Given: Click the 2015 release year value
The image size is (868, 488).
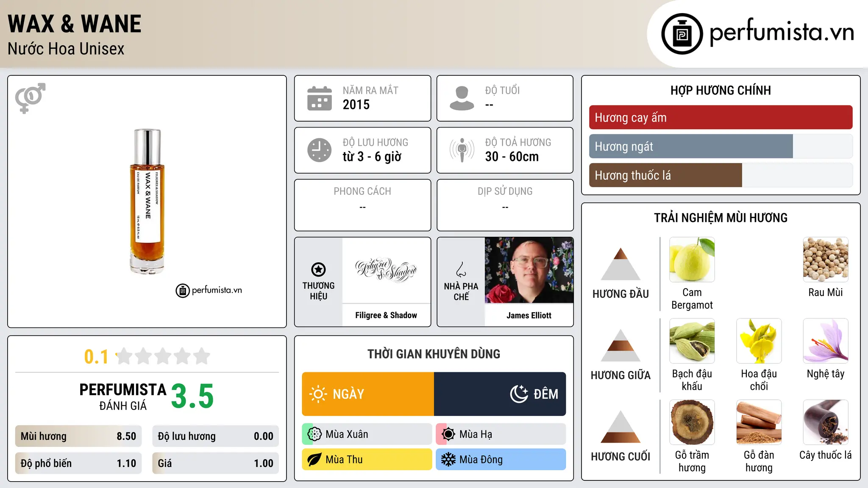Looking at the screenshot, I should 356,105.
